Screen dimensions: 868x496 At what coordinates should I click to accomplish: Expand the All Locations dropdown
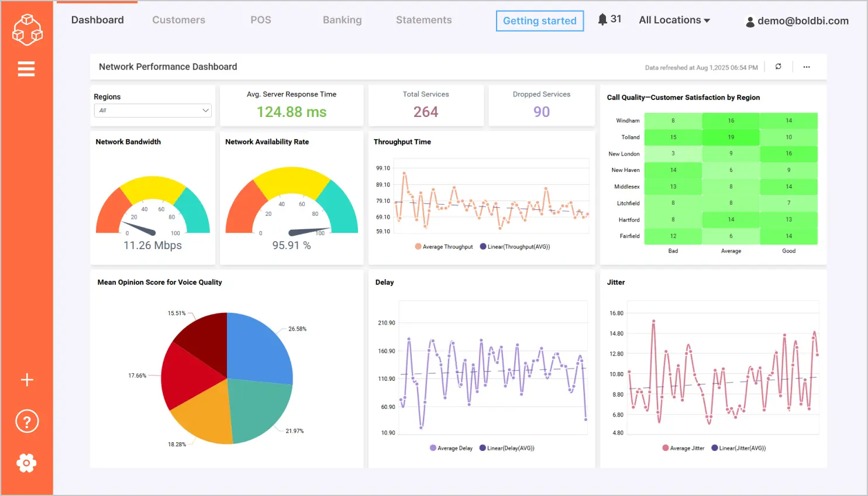pos(674,20)
